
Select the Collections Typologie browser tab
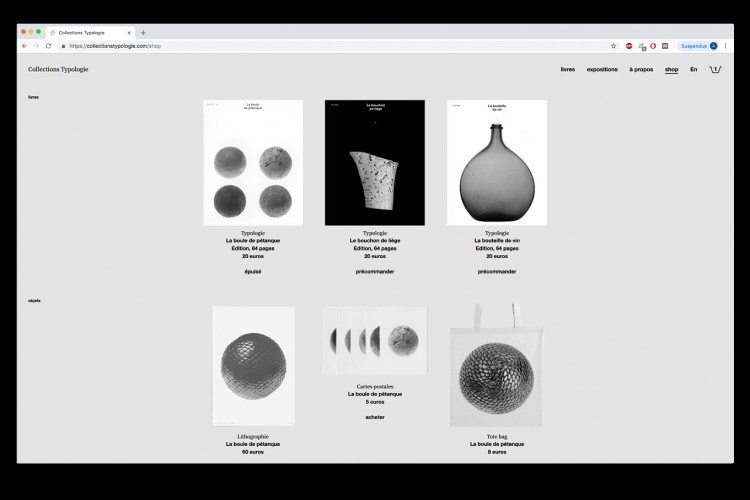point(90,33)
